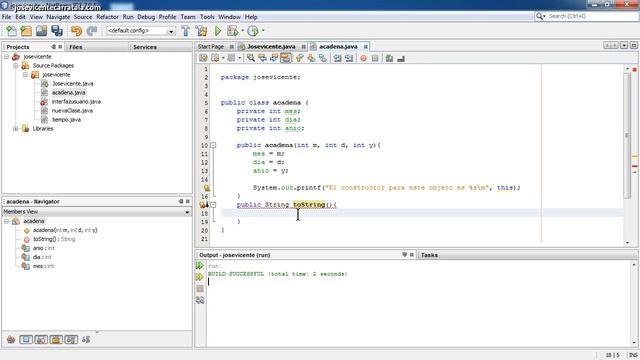Open the Source menu
Screen dimensions: 640x360
pyautogui.click(x=83, y=17)
